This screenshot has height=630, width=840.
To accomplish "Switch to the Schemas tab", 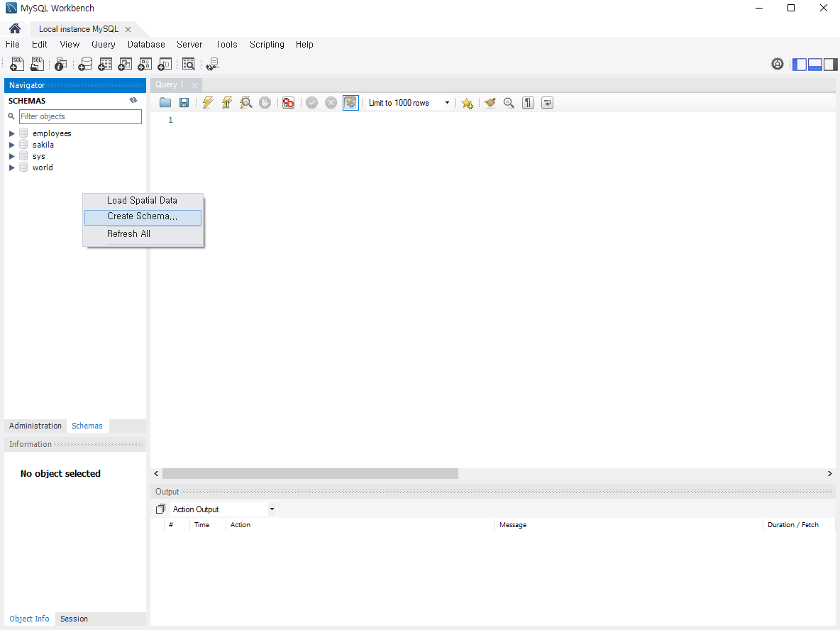I will [87, 426].
